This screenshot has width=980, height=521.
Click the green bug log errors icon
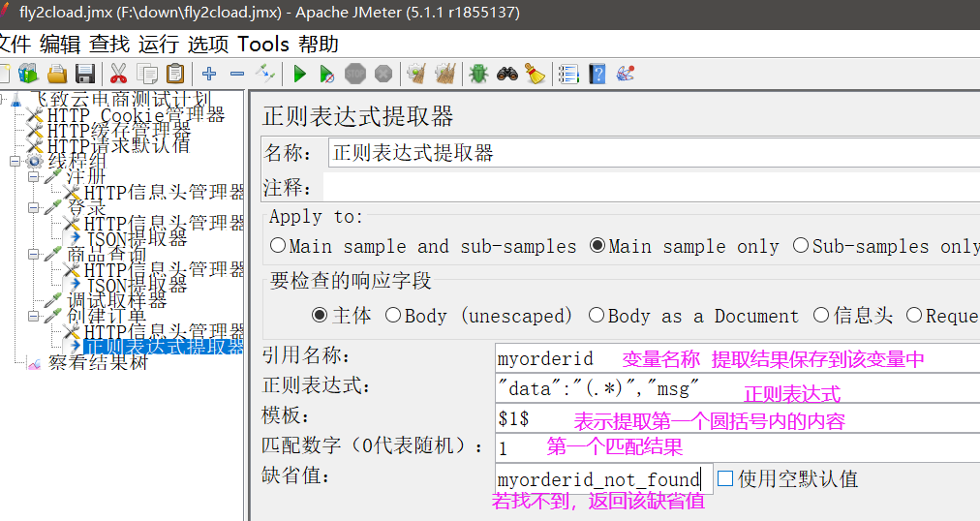coord(478,74)
